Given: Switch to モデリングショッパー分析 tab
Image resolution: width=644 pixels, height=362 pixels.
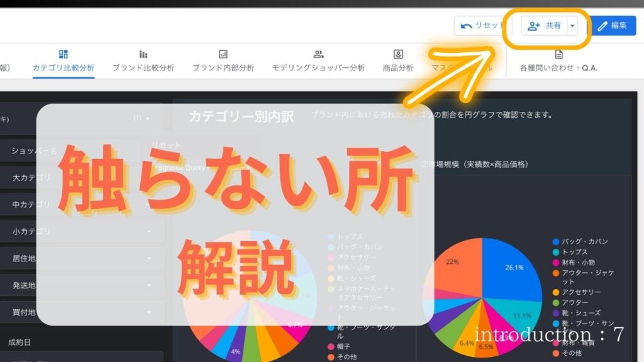Looking at the screenshot, I should pyautogui.click(x=318, y=62).
